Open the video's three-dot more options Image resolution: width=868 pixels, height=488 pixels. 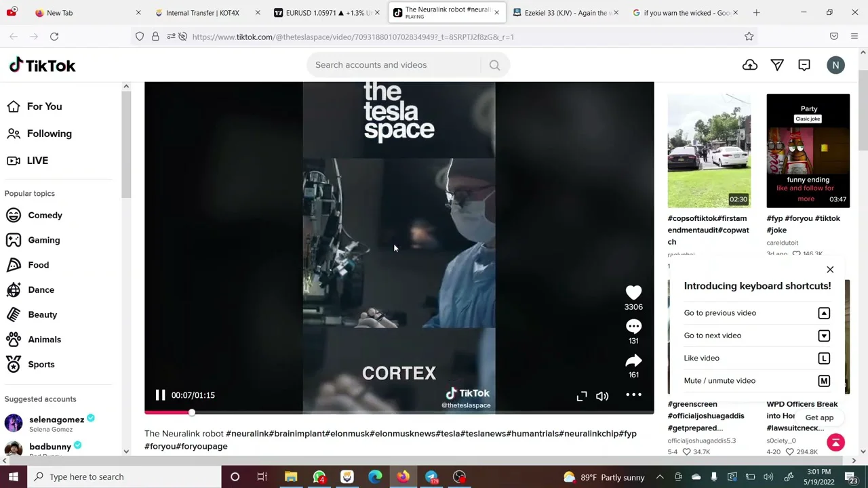633,395
